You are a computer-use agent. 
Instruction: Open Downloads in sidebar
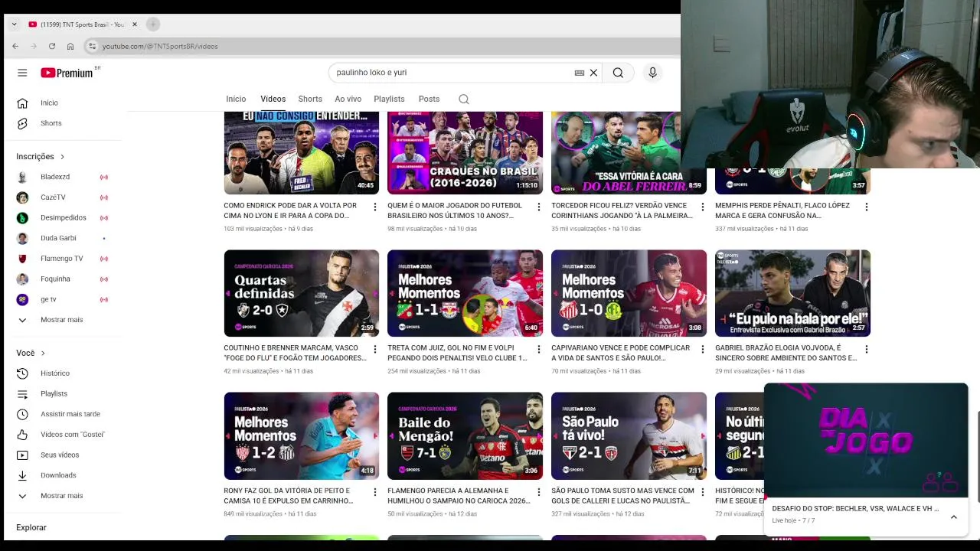(x=58, y=475)
